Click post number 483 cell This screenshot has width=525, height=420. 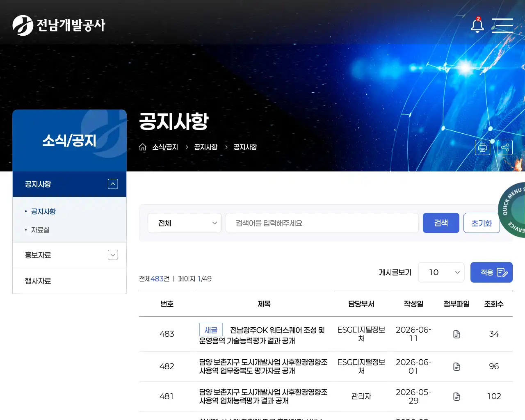click(x=167, y=334)
